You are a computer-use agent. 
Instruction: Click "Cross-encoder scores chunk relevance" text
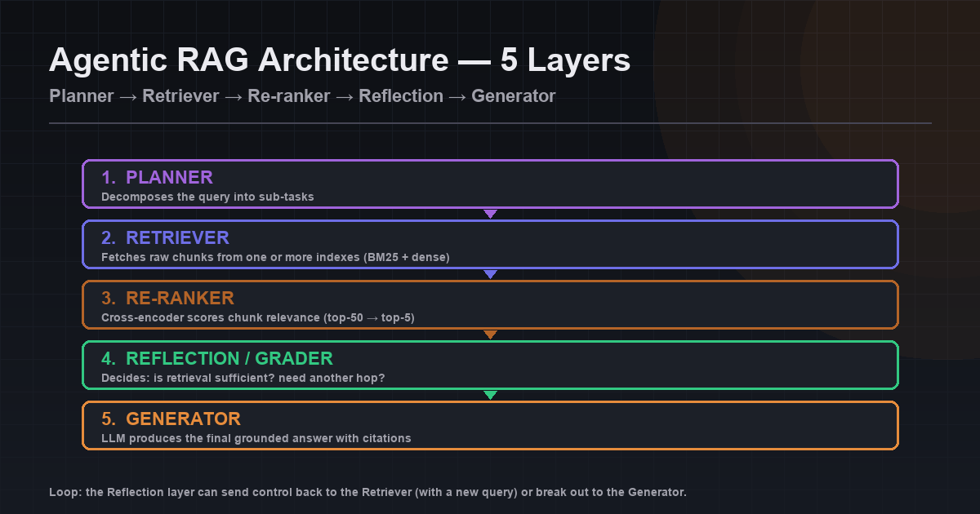[x=211, y=317]
